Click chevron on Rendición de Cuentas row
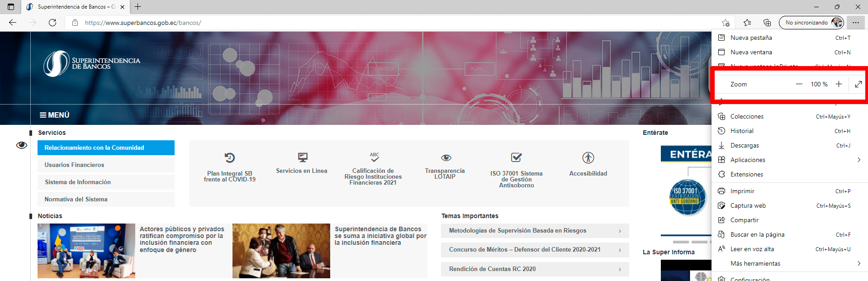Viewport: 868px width, 281px height. point(620,270)
